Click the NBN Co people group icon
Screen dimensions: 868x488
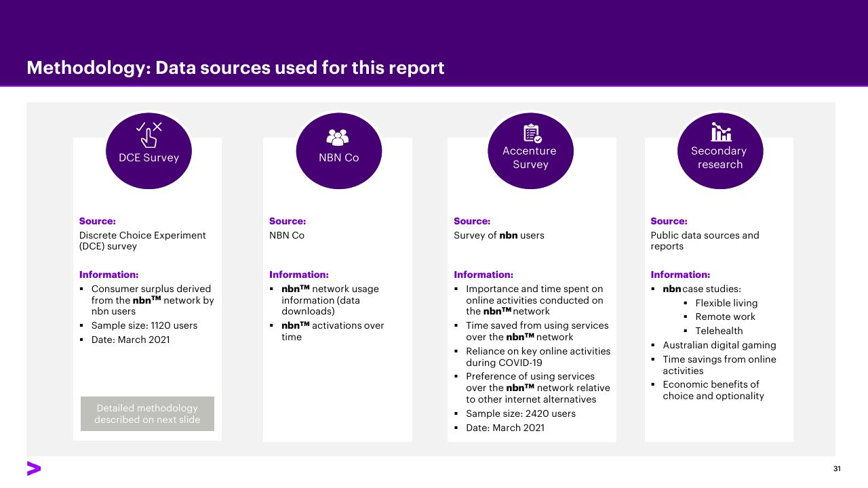pos(338,138)
